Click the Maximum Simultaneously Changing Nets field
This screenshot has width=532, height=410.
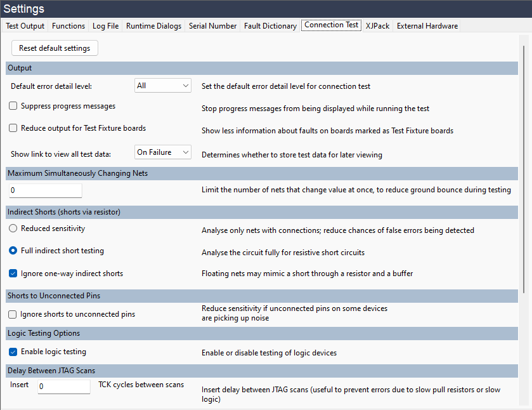46,190
